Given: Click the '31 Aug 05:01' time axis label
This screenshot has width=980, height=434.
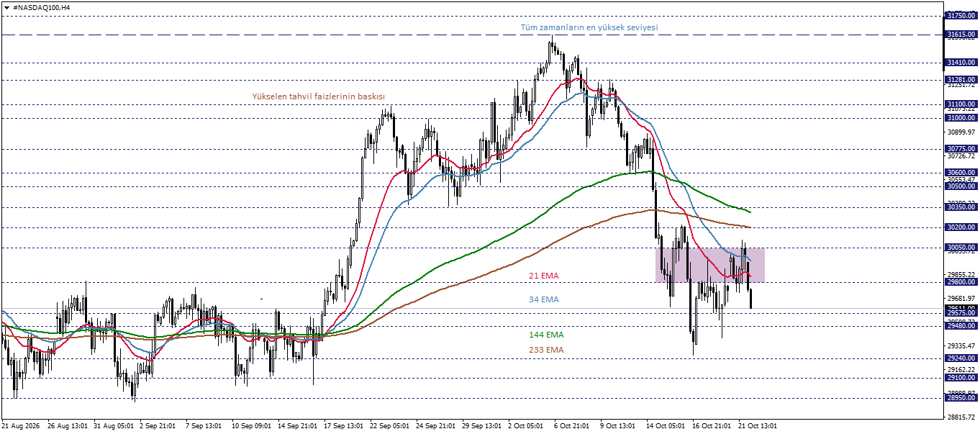Looking at the screenshot, I should [113, 426].
